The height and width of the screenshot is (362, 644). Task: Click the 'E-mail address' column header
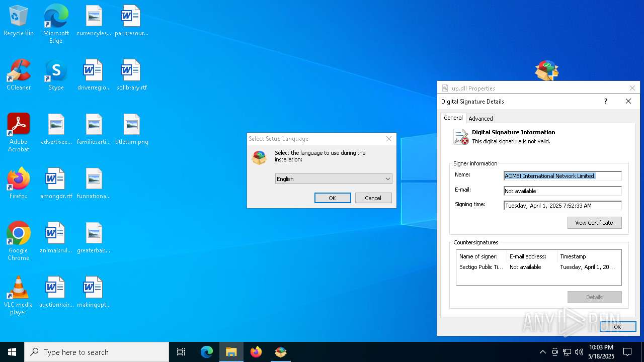(x=532, y=256)
